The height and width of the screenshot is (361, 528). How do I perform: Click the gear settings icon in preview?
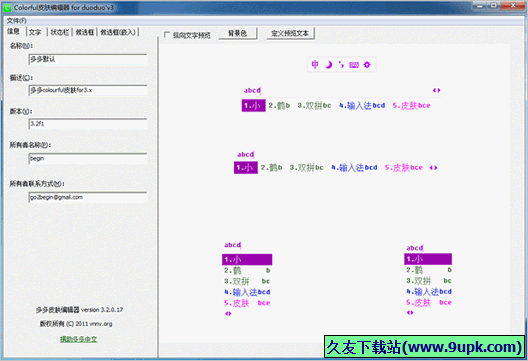click(x=367, y=64)
